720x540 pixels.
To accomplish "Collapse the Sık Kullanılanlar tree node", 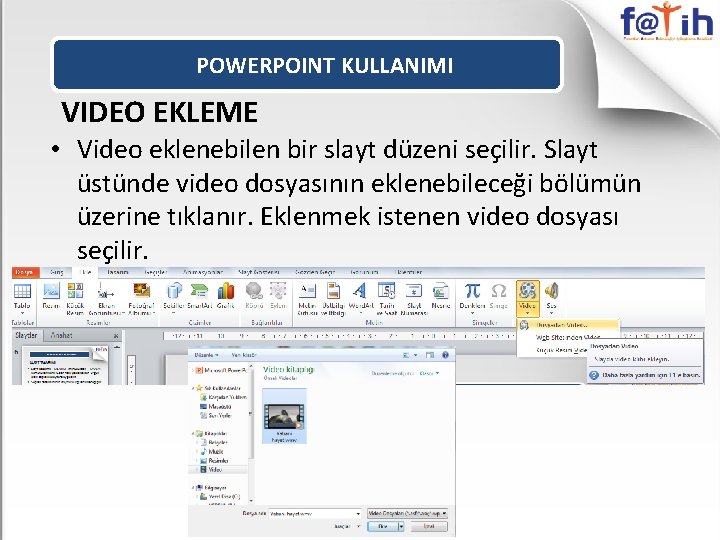I will (192, 388).
